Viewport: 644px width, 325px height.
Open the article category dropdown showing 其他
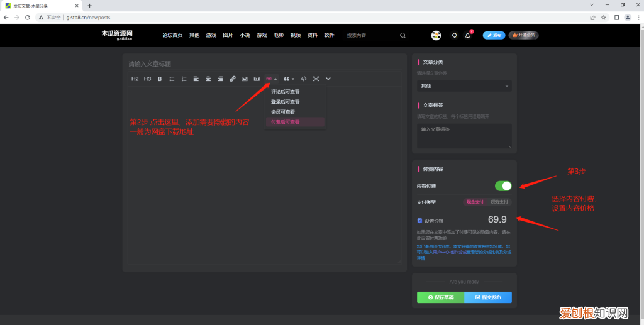(x=464, y=85)
